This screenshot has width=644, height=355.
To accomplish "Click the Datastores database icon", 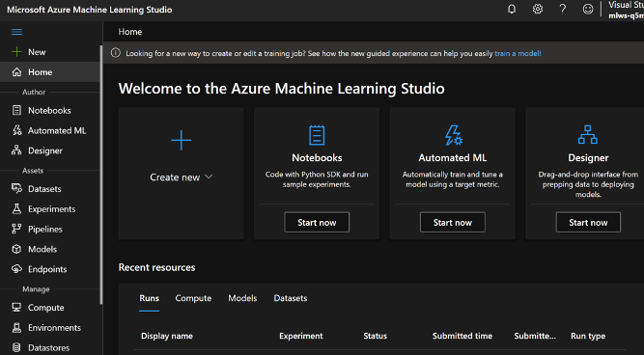I will click(x=16, y=347).
